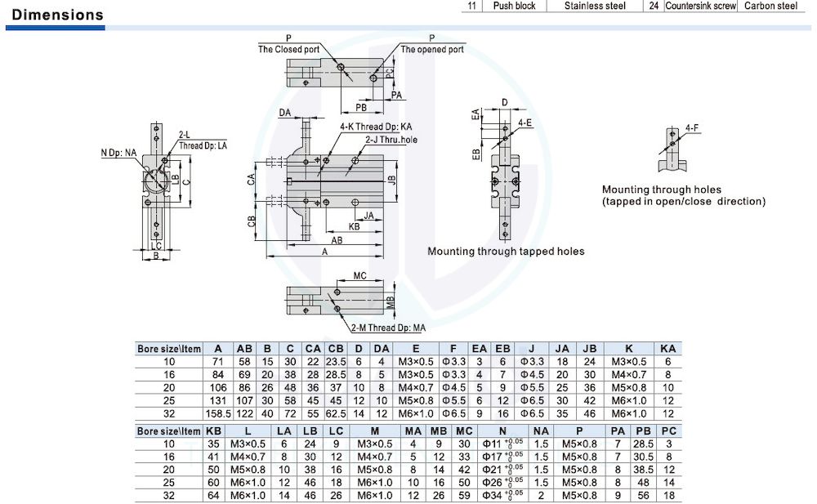
Task: Select the "Push block" cell
Action: click(514, 6)
